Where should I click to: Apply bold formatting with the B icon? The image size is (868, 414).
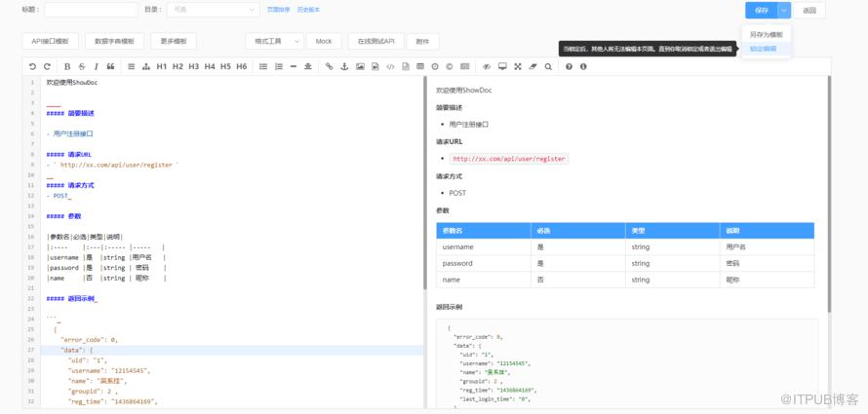(x=67, y=66)
